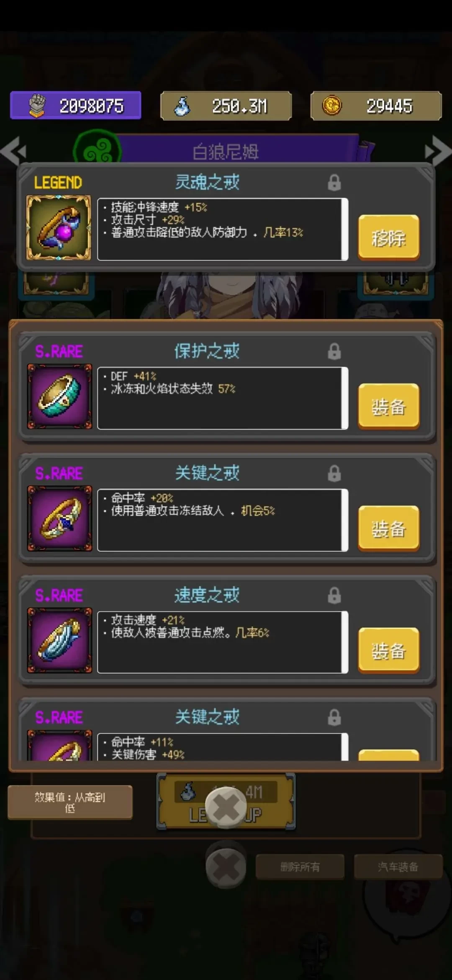This screenshot has width=452, height=980.
Task: Toggle lock on 保护之戒
Action: pyautogui.click(x=334, y=351)
